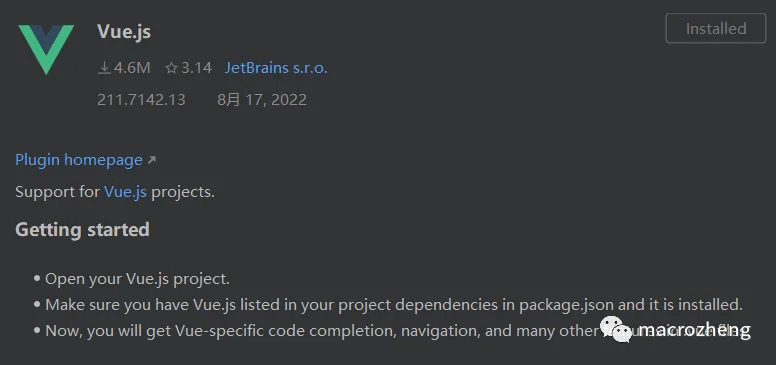Click the Vue.js plugin title
776x365 pixels.
(124, 32)
